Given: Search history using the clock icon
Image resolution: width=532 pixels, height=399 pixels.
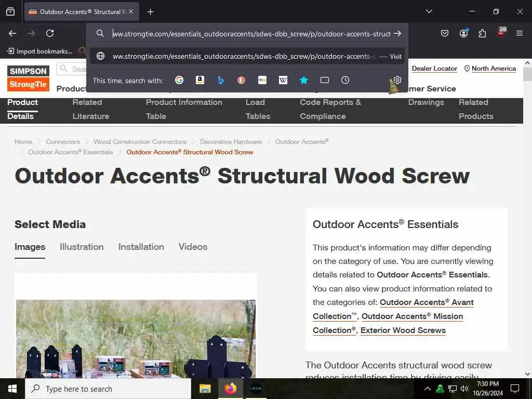Looking at the screenshot, I should (x=345, y=80).
